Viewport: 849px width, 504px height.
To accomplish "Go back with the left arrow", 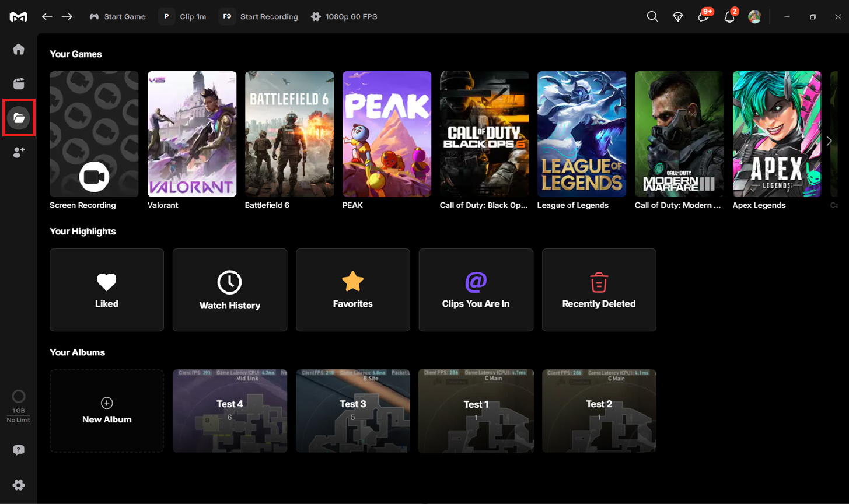I will click(47, 17).
